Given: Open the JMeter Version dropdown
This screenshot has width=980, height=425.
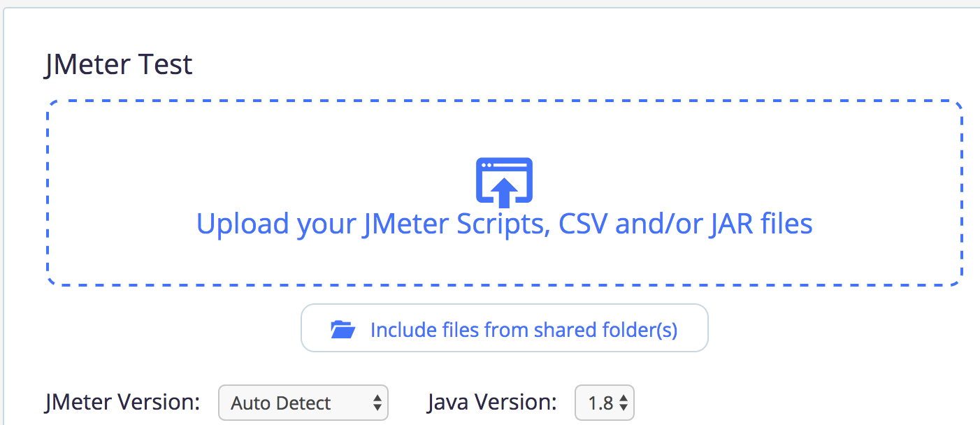Looking at the screenshot, I should [303, 403].
